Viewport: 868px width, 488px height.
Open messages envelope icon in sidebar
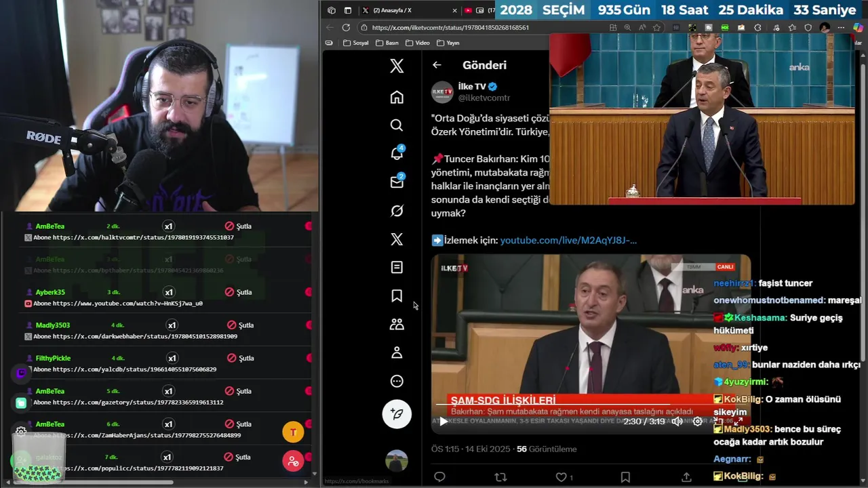click(397, 182)
